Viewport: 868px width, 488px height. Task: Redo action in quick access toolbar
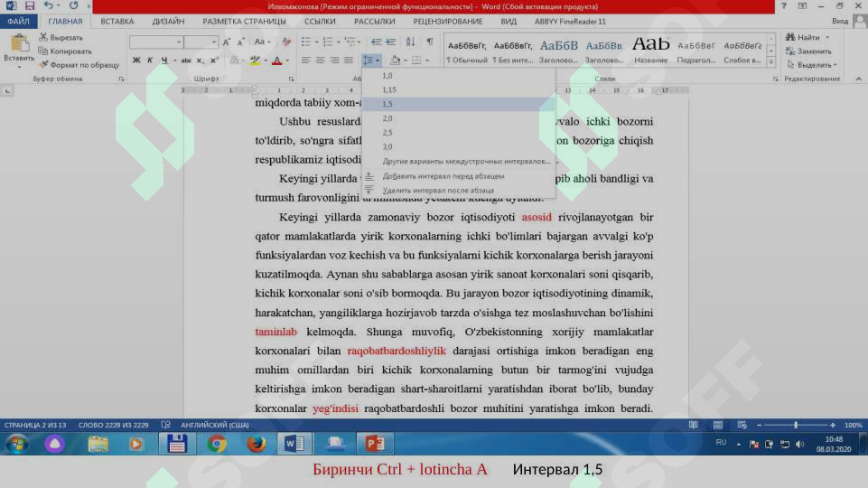[x=73, y=6]
